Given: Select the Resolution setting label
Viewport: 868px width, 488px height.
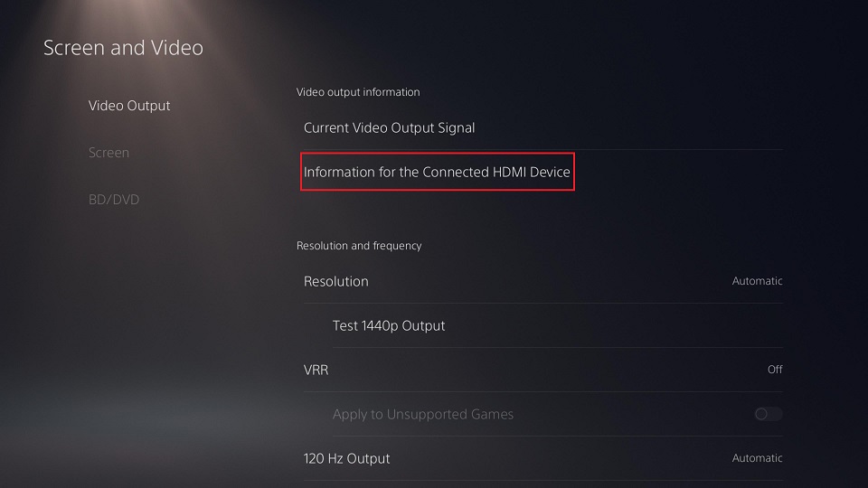Looking at the screenshot, I should point(336,281).
